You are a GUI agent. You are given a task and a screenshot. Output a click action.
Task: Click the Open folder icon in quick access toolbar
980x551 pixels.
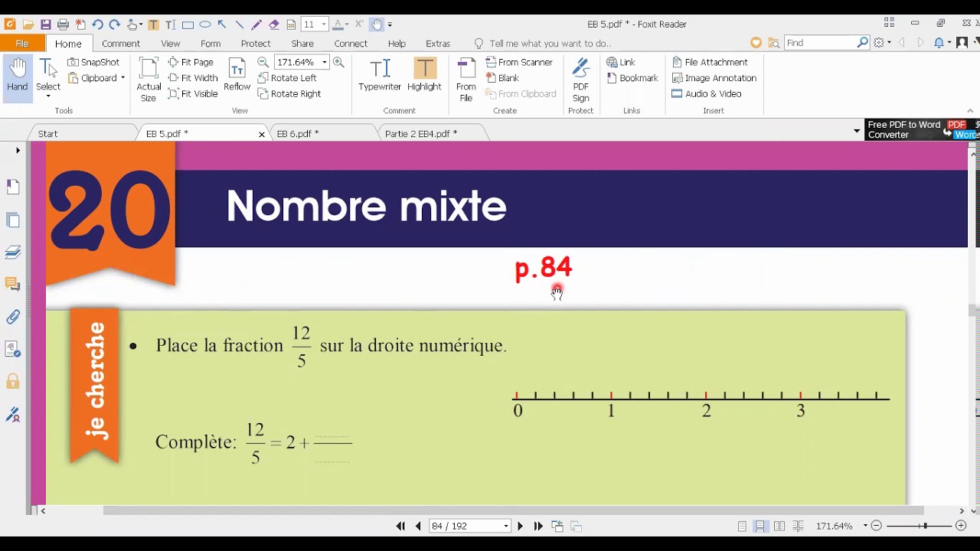point(28,24)
